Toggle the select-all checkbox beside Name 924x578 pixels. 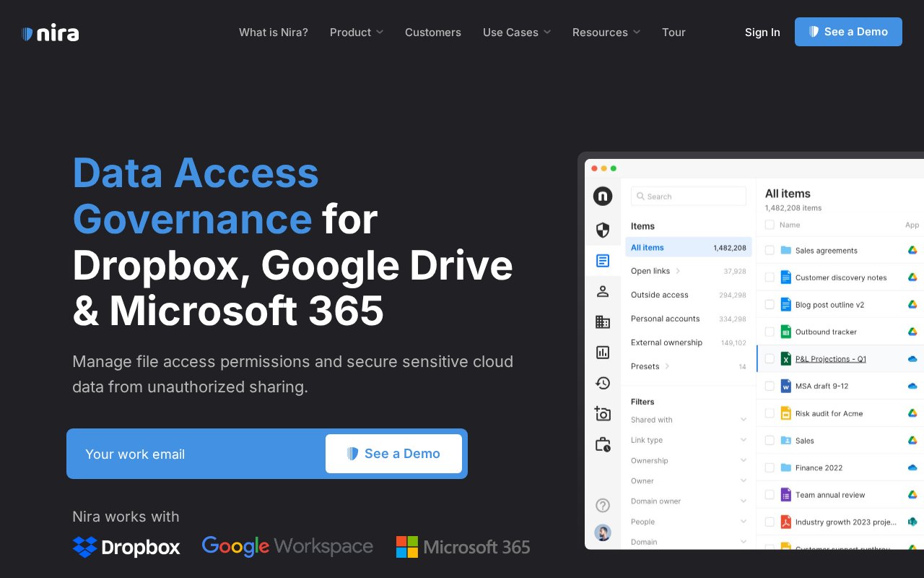[770, 225]
